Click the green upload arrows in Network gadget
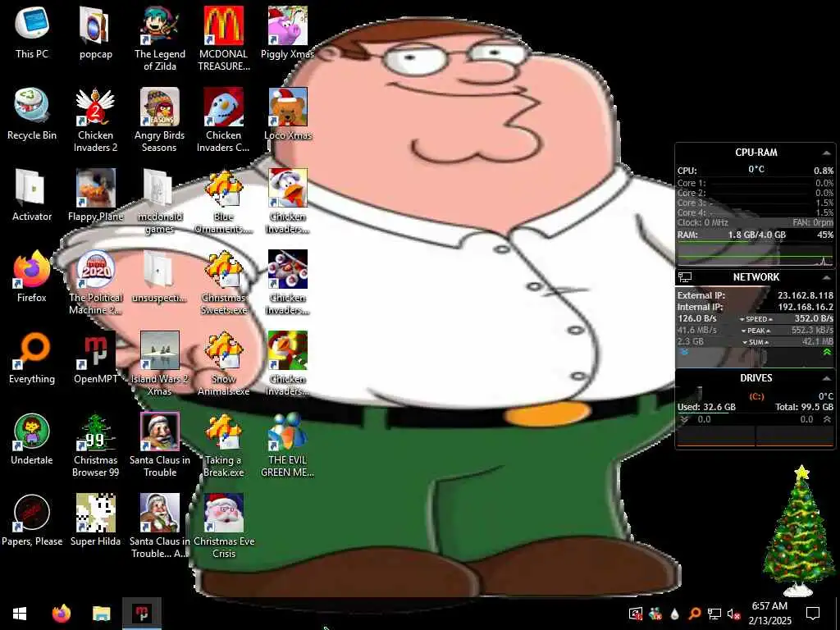This screenshot has width=840, height=630. 827,352
